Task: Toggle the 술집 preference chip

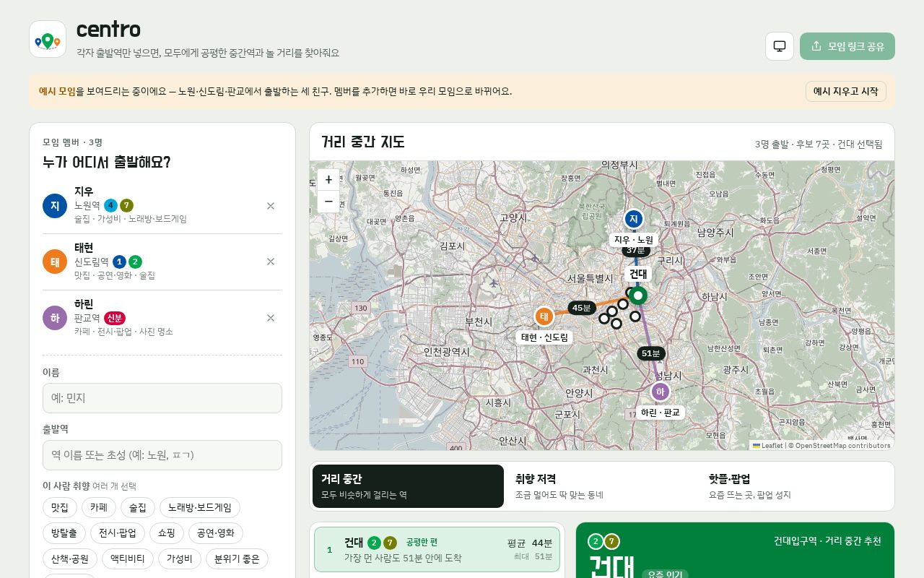Action: (x=138, y=508)
